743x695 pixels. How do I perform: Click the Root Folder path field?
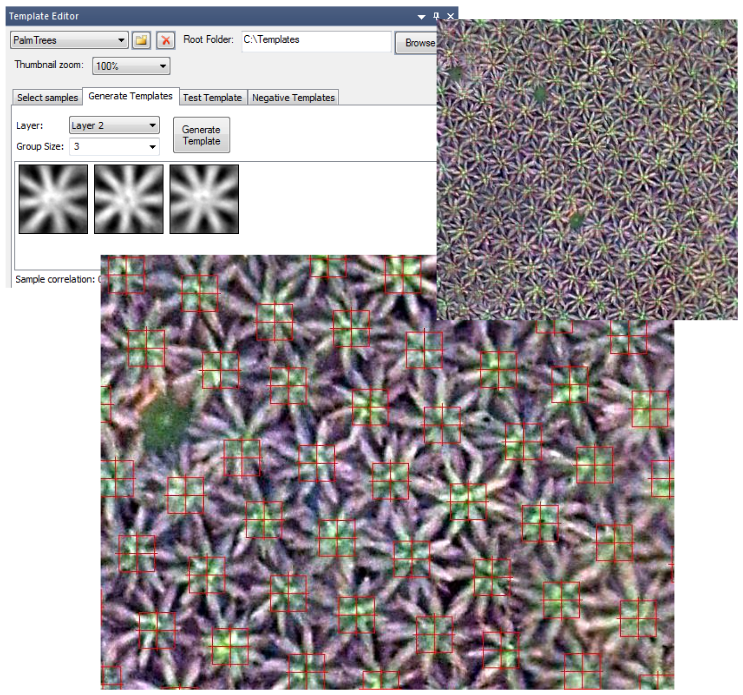315,41
